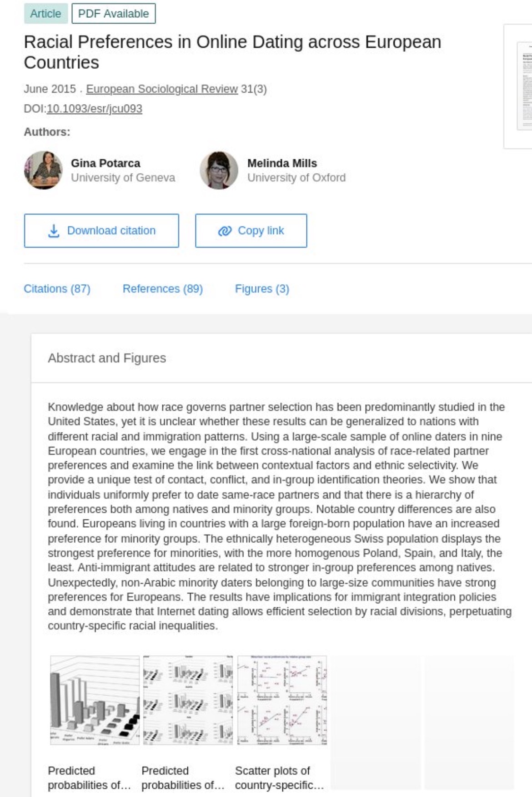Open the scatter plots figure thumbnail
The image size is (532, 797).
click(282, 700)
